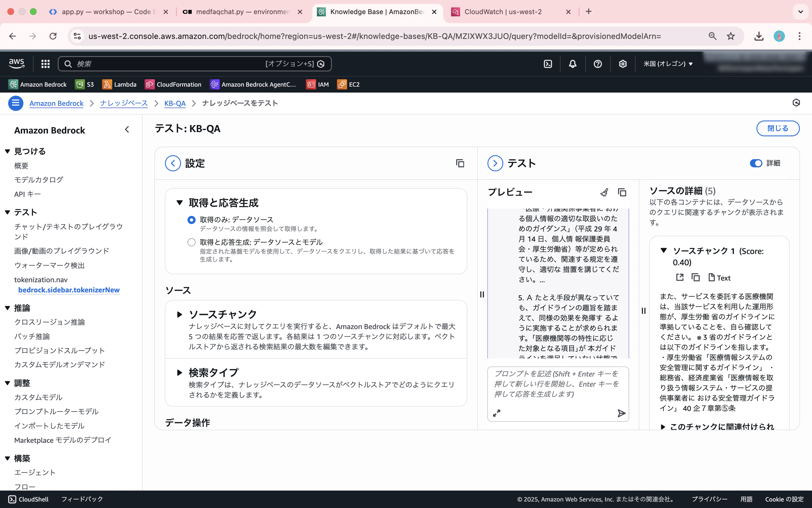Copy the text of source chunk 1
Image resolution: width=812 pixels, height=508 pixels.
pyautogui.click(x=696, y=277)
